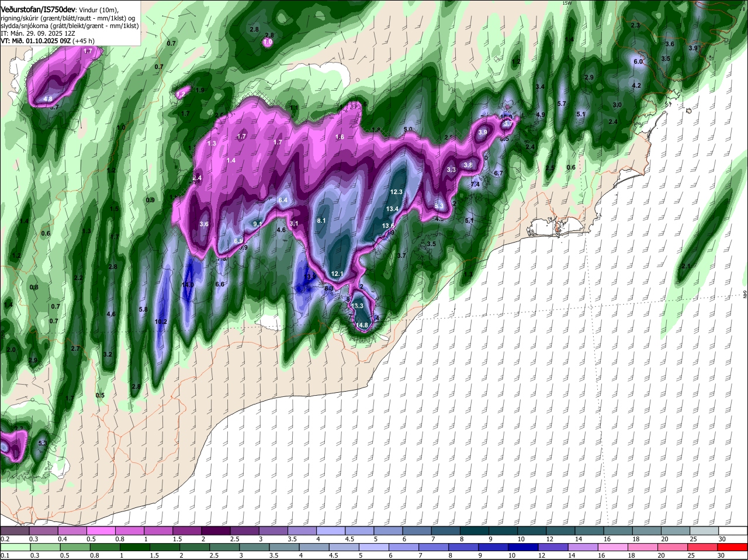Click the 9.1 value label

(x=258, y=224)
